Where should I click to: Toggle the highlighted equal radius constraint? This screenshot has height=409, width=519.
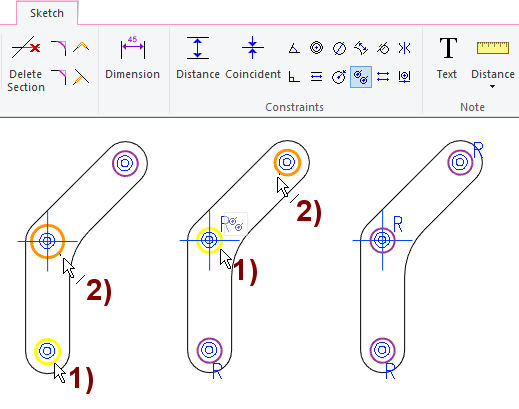click(361, 77)
